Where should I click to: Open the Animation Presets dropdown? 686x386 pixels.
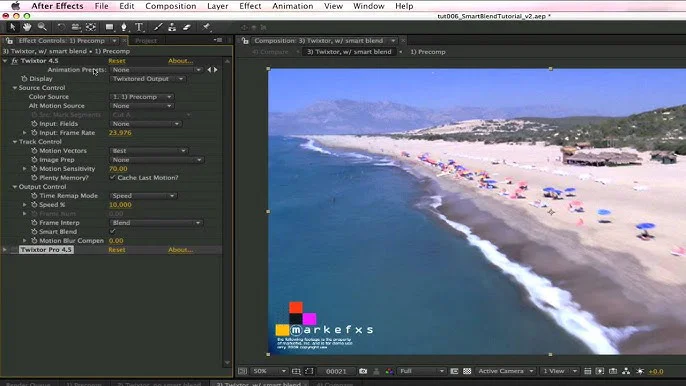[x=156, y=70]
